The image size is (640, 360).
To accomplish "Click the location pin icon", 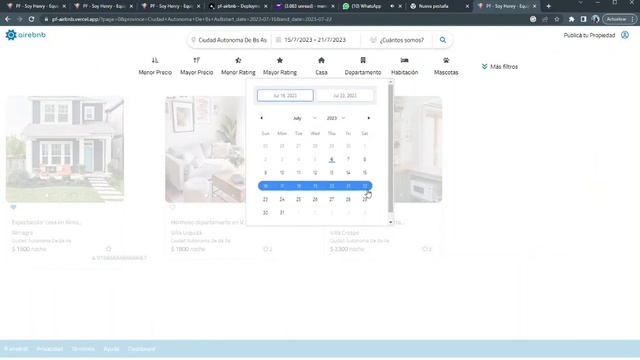I will tap(193, 40).
